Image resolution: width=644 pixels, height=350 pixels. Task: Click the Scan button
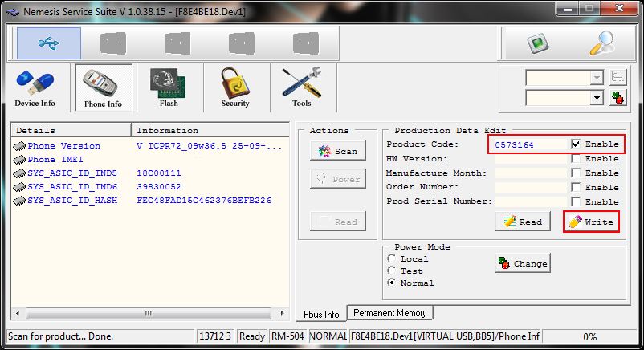coord(338,151)
